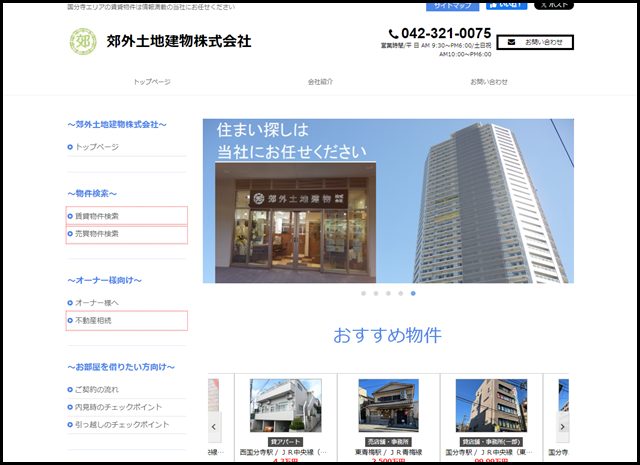
Task: Click the 東青梅駅 property station text
Action: click(389, 452)
